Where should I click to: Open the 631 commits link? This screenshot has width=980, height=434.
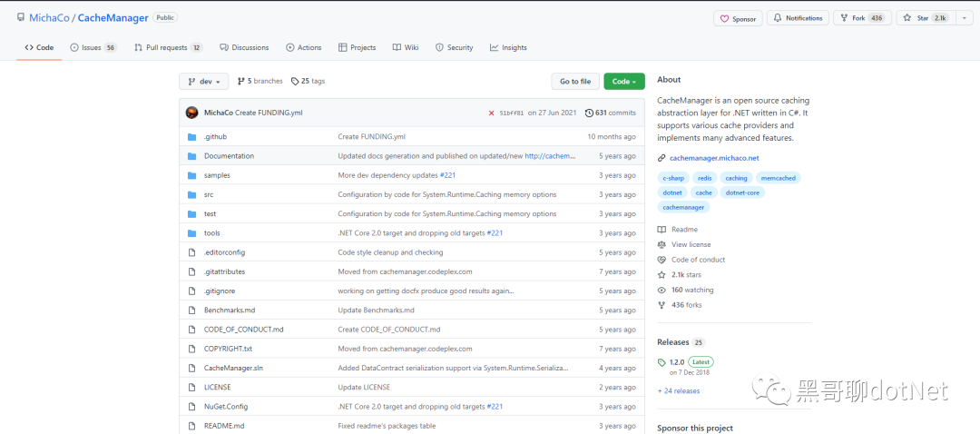611,113
